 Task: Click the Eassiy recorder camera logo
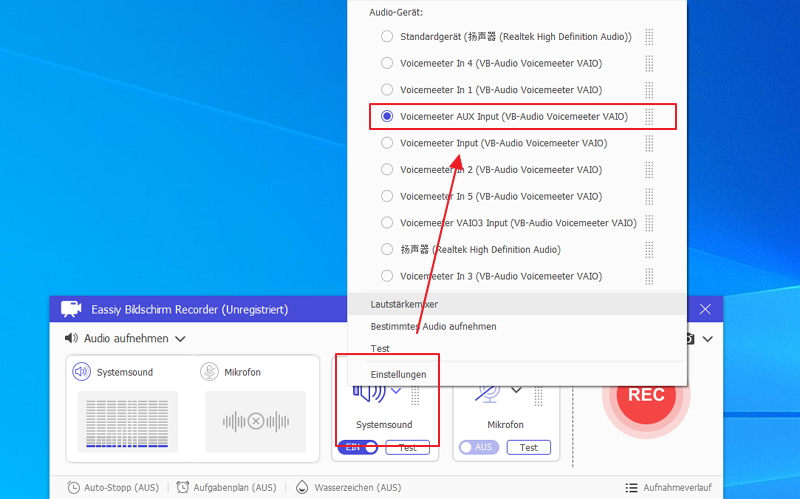click(71, 309)
